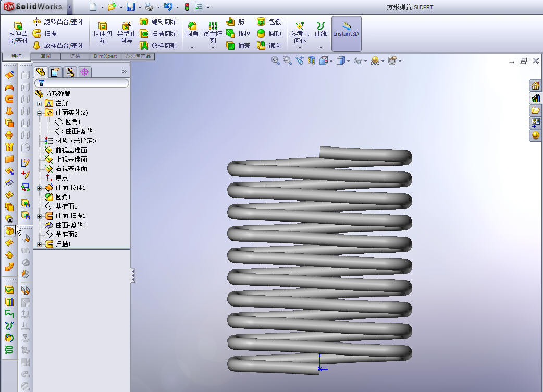543x392 pixels.
Task: Expand the 注解 (Annotations) tree node
Action: click(x=40, y=104)
